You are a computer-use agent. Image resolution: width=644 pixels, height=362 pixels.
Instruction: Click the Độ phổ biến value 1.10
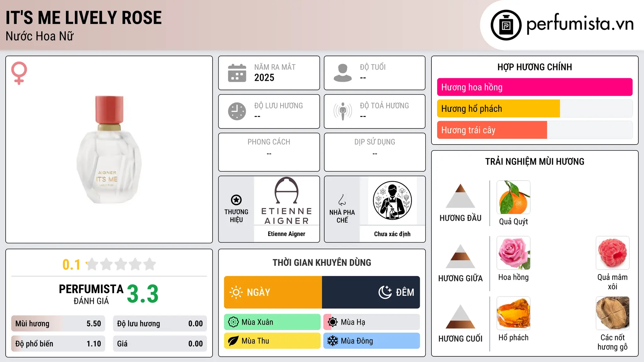(x=94, y=344)
